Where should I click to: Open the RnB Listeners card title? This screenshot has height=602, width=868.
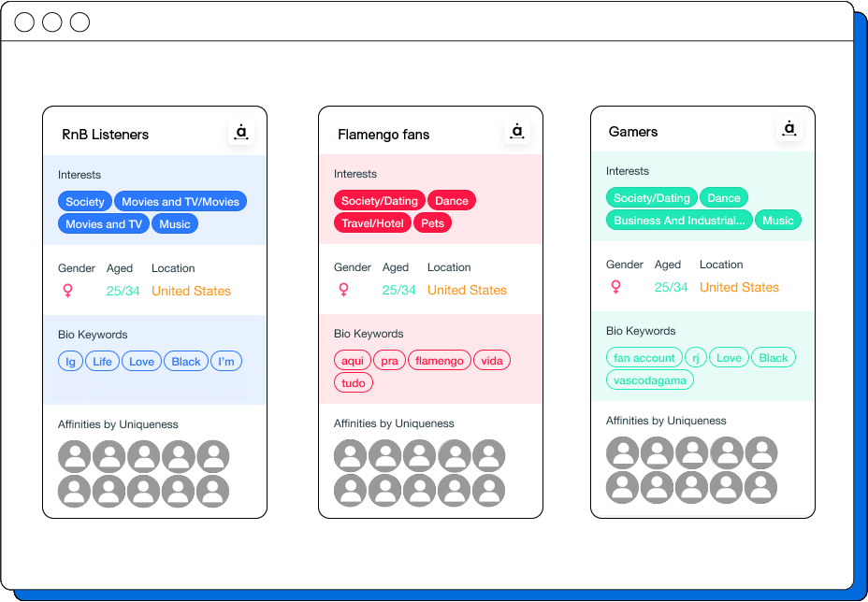105,135
